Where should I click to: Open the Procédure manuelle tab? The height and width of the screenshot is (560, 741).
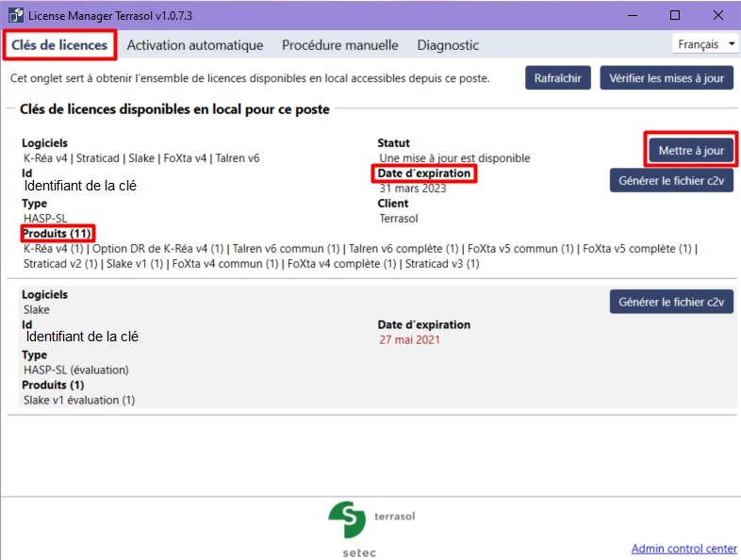(x=339, y=45)
